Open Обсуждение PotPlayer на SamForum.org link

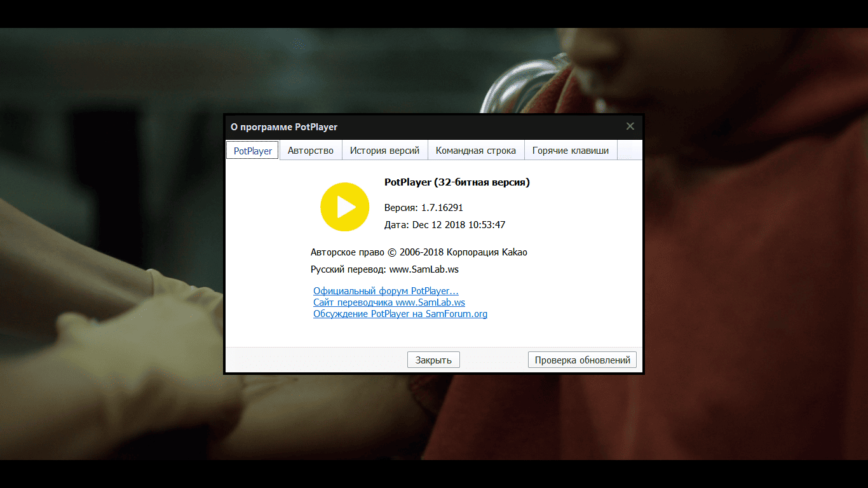(x=400, y=314)
